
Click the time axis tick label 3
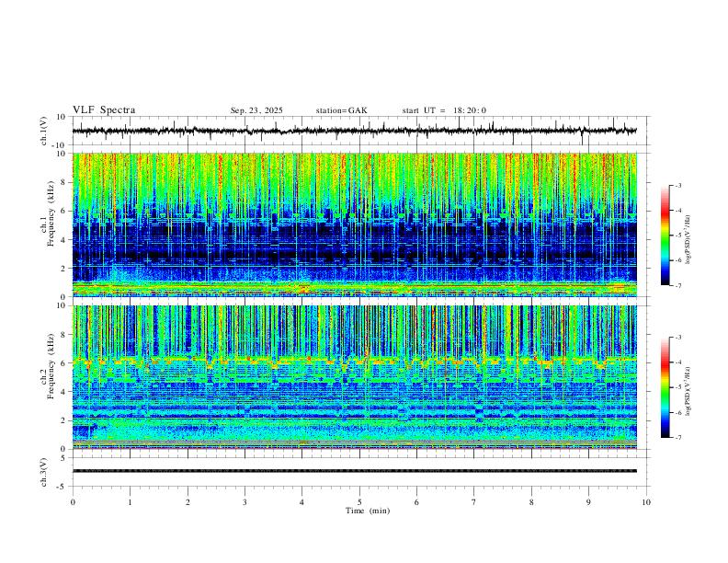pyautogui.click(x=245, y=502)
